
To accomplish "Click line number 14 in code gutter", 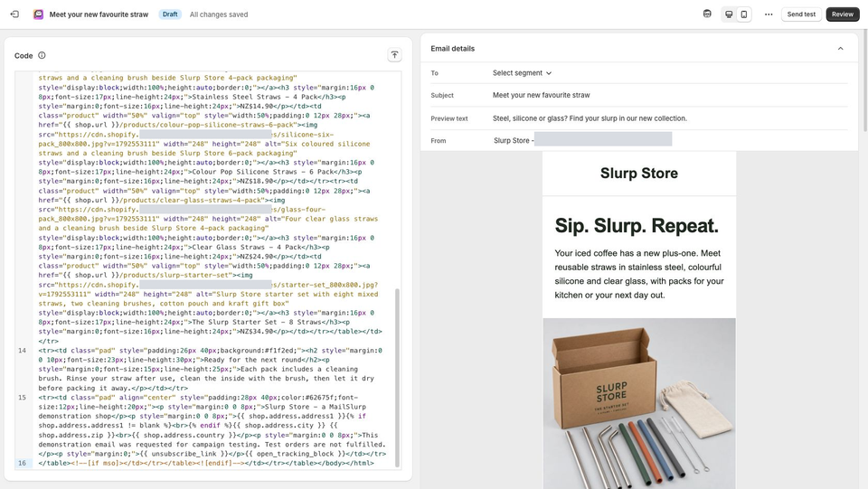I will pos(22,350).
